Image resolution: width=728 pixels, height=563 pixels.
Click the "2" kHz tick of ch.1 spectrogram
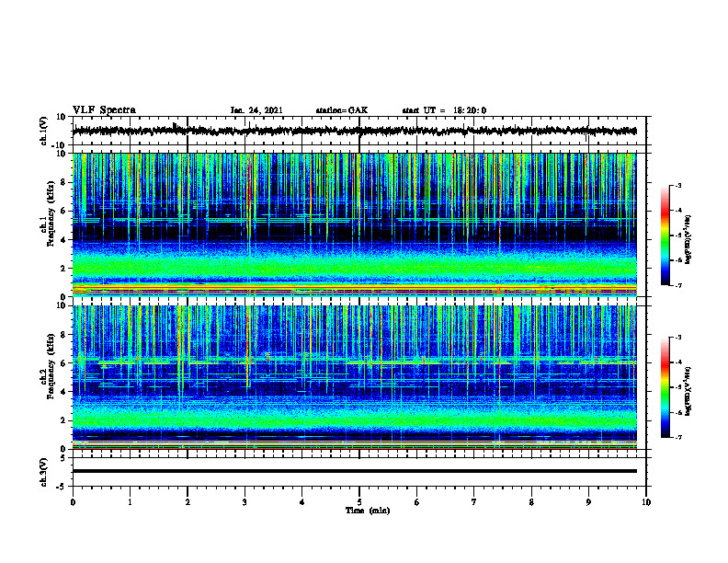click(63, 268)
